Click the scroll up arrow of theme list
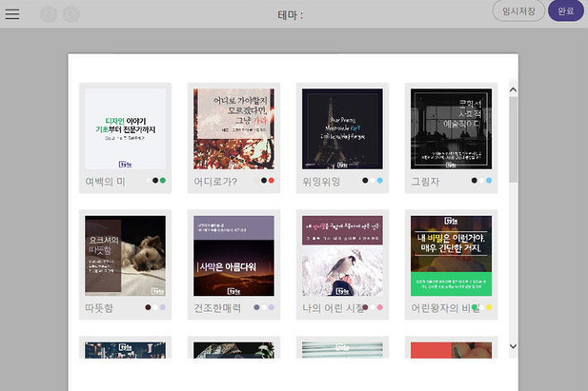The width and height of the screenshot is (588, 391). [513, 89]
